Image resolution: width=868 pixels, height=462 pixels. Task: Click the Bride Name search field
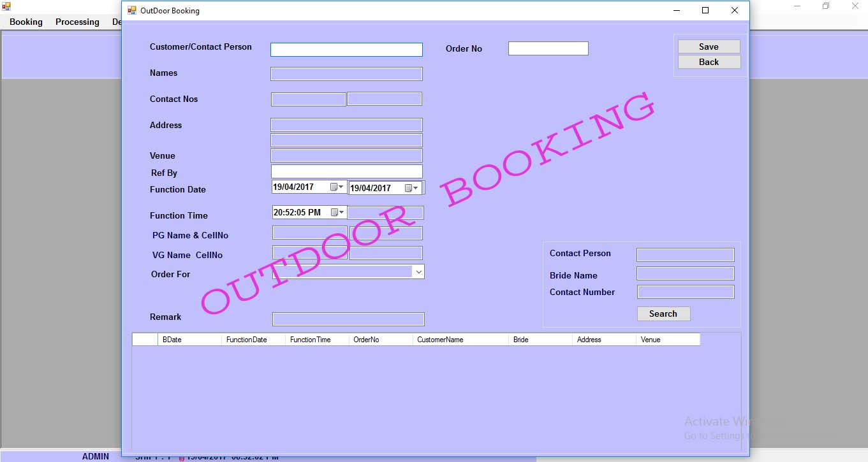(686, 273)
